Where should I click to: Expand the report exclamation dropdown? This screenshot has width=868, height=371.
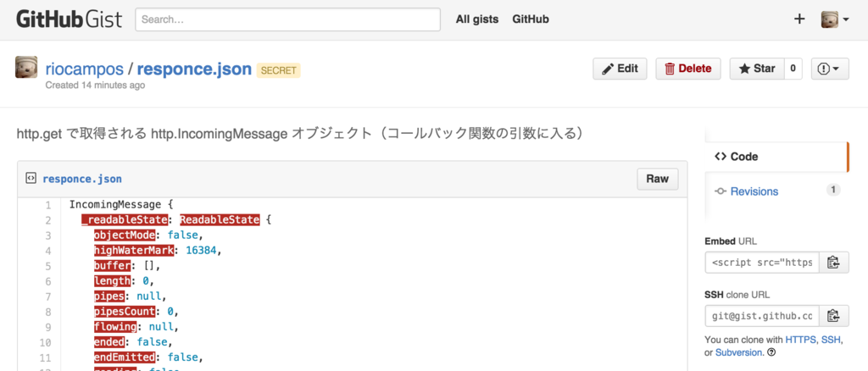tap(830, 69)
